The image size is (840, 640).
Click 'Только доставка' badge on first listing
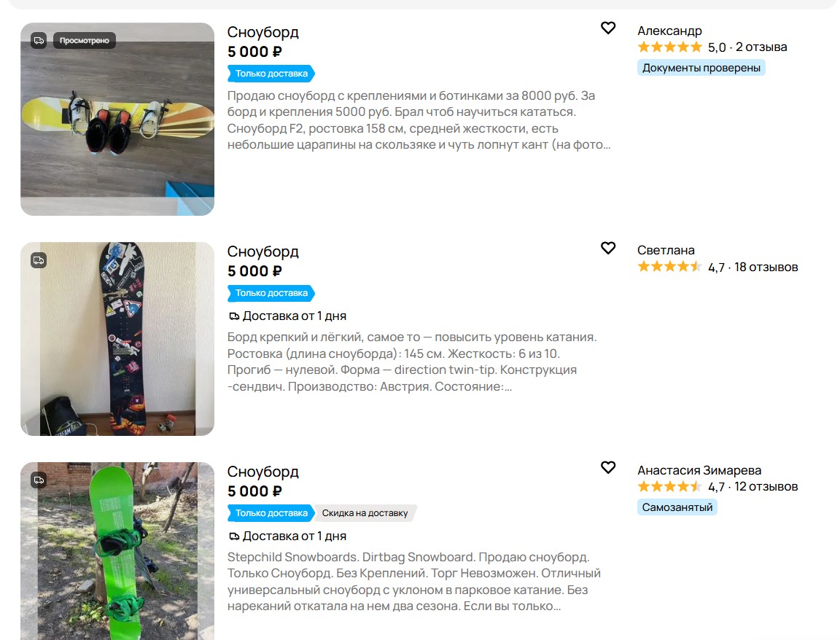click(271, 74)
